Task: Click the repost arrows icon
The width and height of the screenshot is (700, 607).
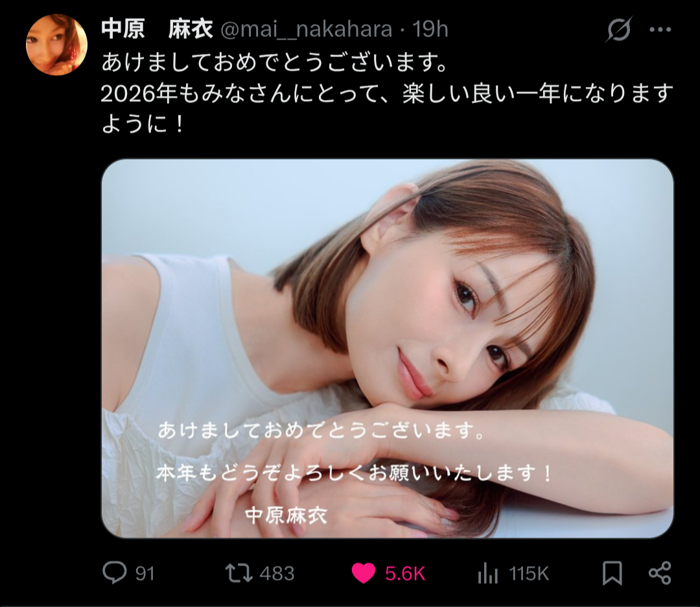Action: (239, 573)
